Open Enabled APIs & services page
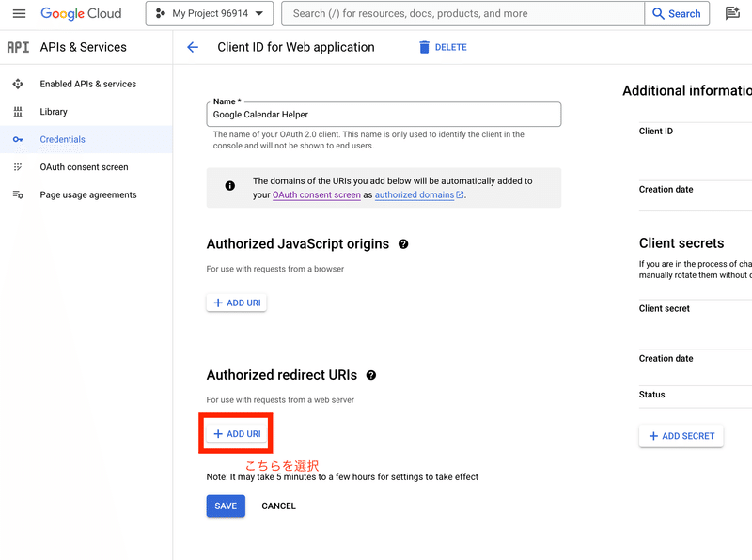The height and width of the screenshot is (560, 752). pos(87,84)
